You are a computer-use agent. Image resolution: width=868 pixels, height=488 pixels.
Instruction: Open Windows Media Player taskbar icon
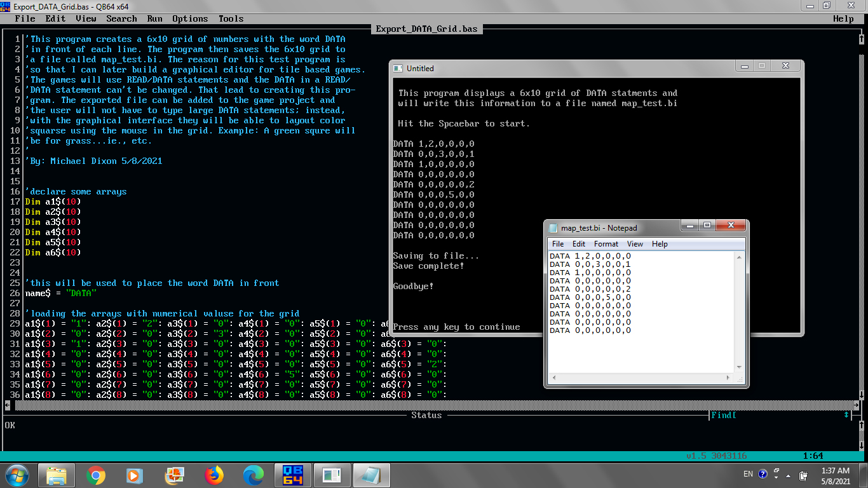(135, 475)
